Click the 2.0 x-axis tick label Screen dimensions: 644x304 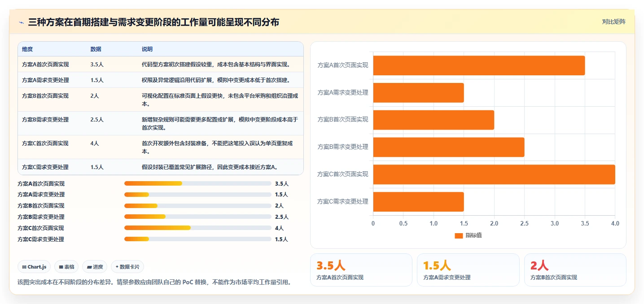pos(494,223)
